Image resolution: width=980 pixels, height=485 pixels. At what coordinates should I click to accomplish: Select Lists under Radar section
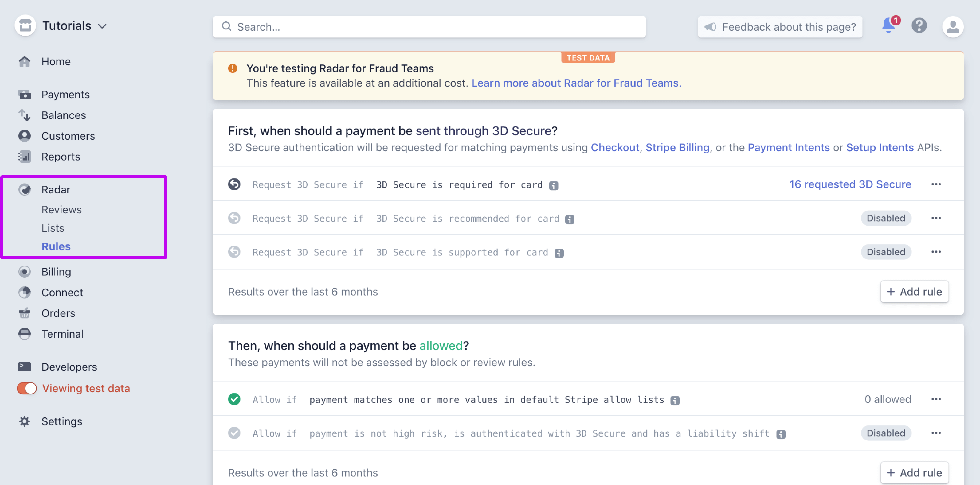coord(53,227)
